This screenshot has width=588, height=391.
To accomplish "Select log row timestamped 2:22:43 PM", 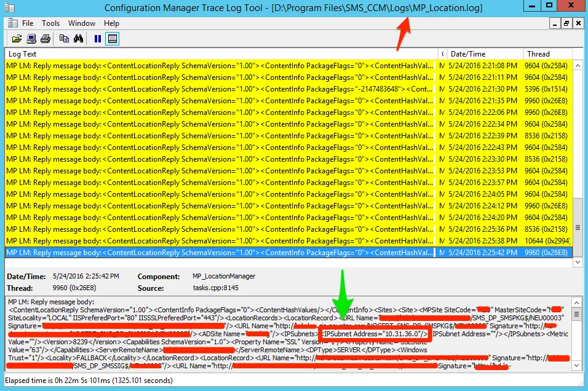I will pos(288,148).
